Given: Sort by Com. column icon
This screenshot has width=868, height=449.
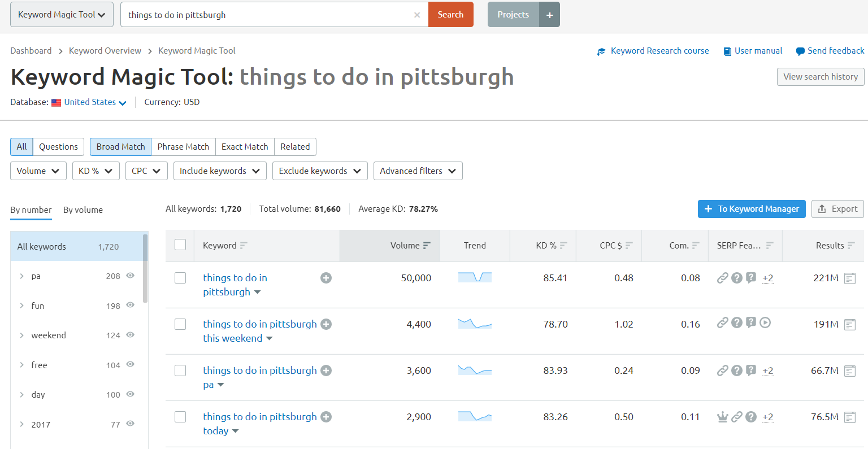Looking at the screenshot, I should coord(696,246).
